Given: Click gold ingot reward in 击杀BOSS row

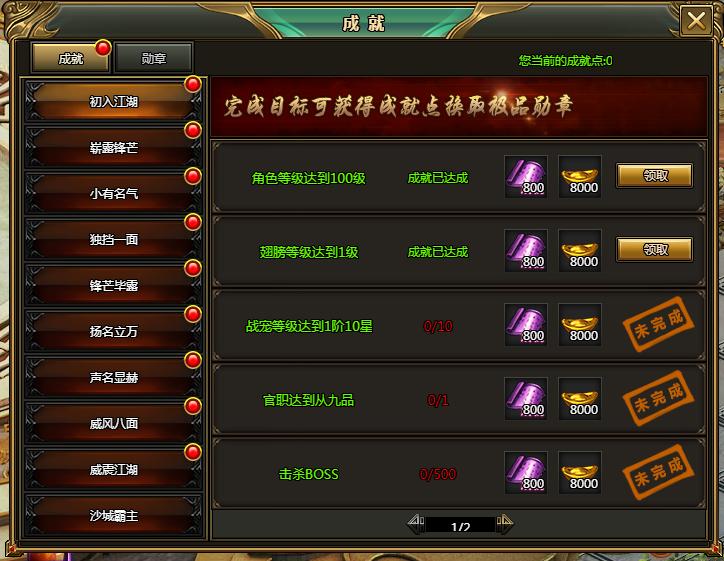Looking at the screenshot, I should [580, 472].
